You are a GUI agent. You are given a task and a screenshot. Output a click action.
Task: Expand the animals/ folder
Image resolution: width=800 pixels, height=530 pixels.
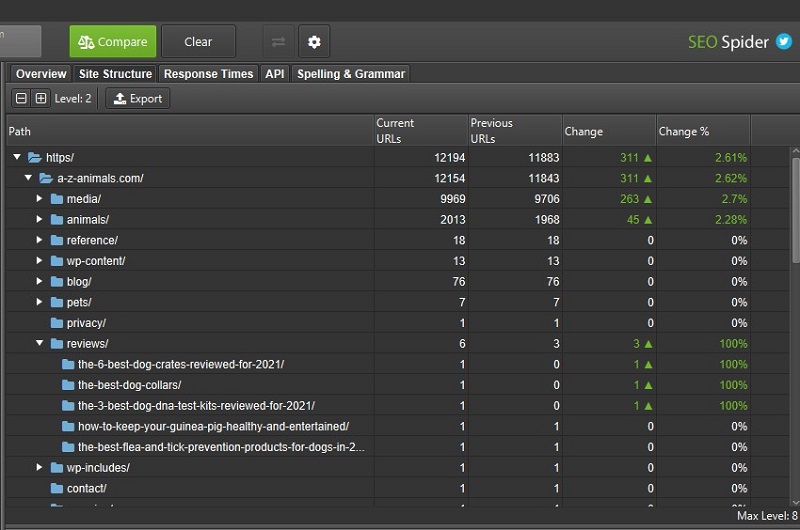(x=39, y=219)
